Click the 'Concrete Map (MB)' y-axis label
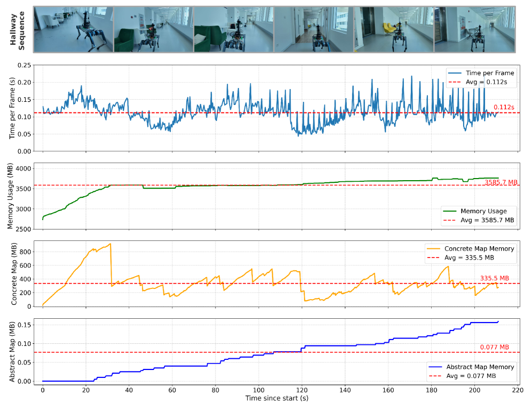Viewport: 532px width, 403px height. click(14, 275)
